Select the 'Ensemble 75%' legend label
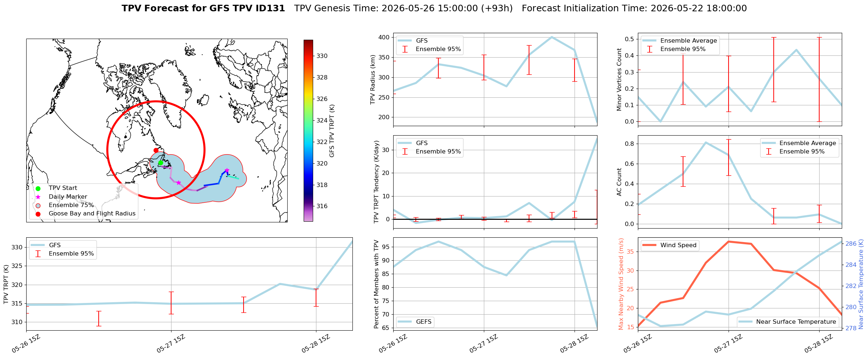 pyautogui.click(x=71, y=205)
